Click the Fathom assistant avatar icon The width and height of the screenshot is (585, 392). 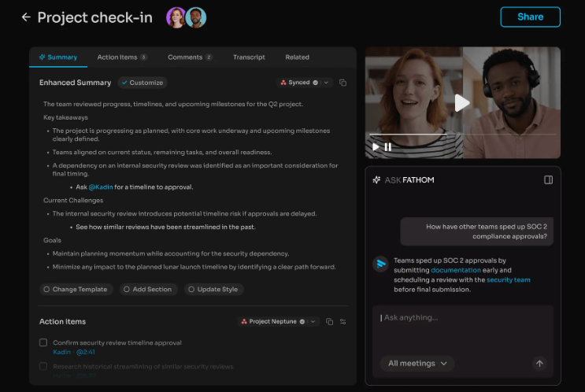(x=380, y=264)
